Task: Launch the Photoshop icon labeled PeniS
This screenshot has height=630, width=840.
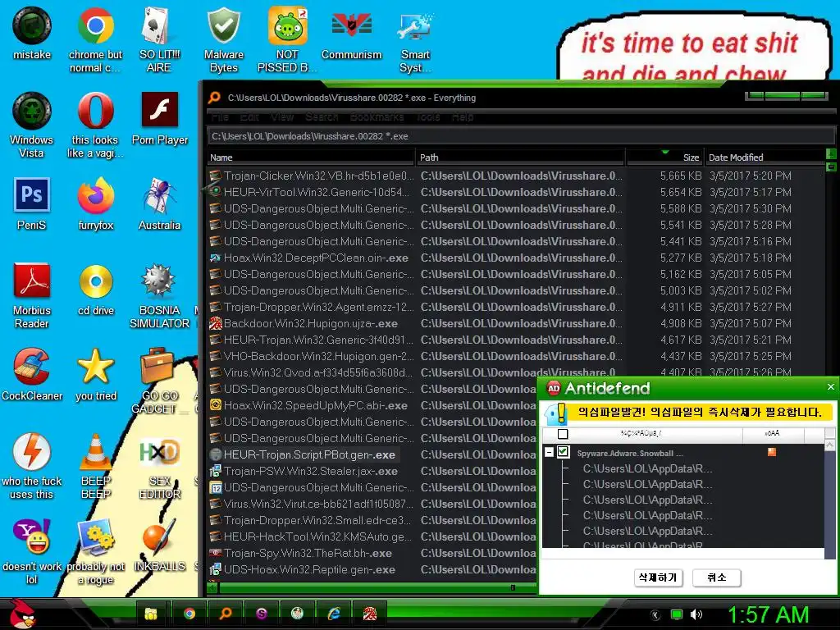Action: click(x=32, y=203)
